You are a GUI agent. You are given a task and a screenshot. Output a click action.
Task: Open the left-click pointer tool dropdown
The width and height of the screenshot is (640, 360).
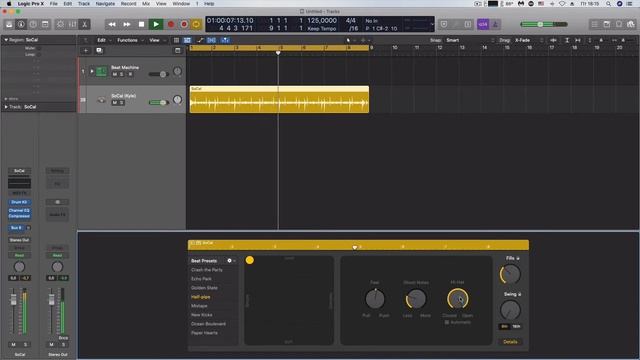350,40
